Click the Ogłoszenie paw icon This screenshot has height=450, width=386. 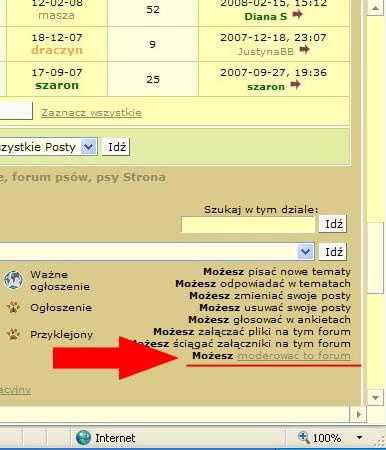[13, 307]
